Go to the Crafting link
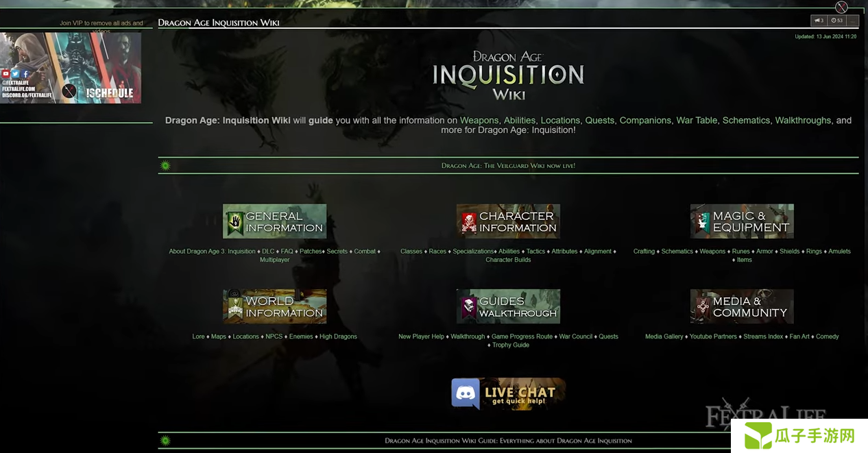 (644, 252)
